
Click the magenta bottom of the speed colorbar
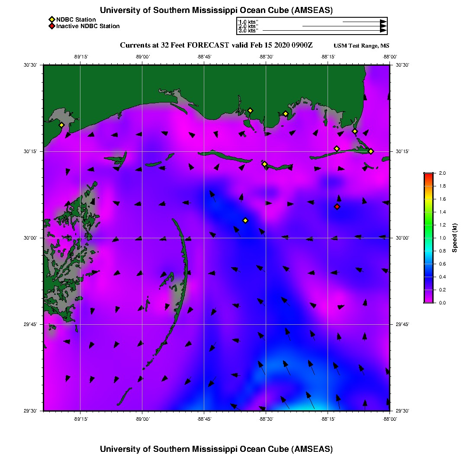click(428, 301)
